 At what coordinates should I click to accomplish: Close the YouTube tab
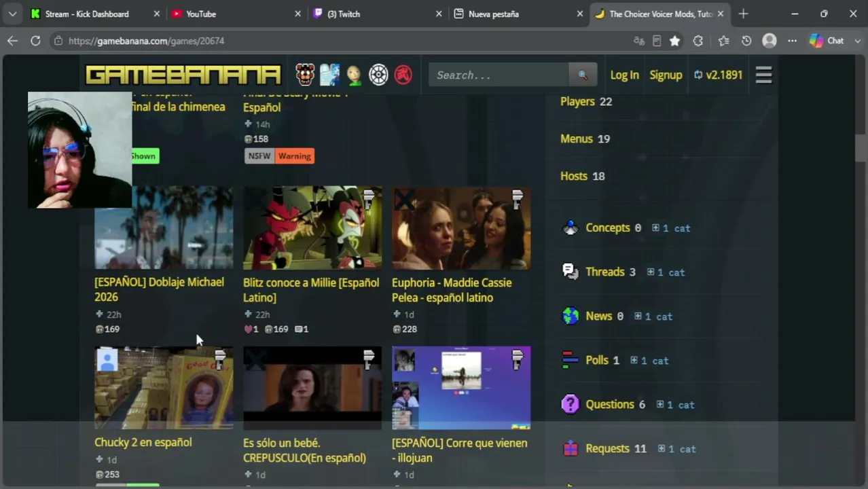pyautogui.click(x=297, y=14)
